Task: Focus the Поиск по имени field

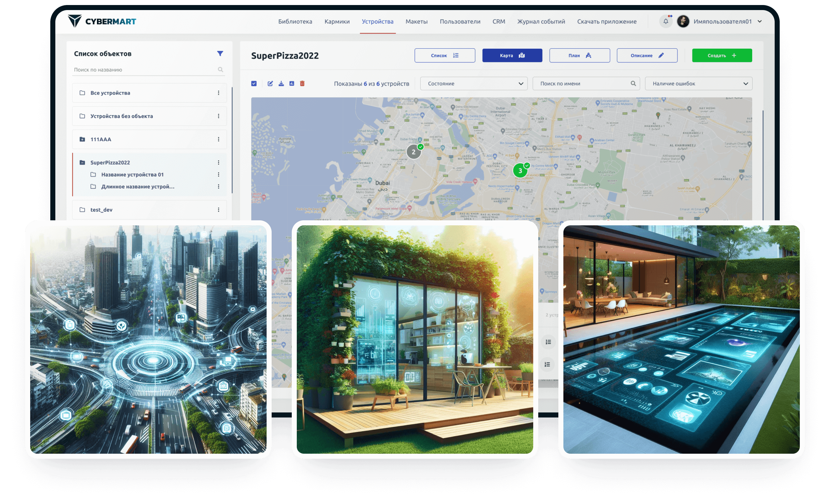Action: coord(586,83)
